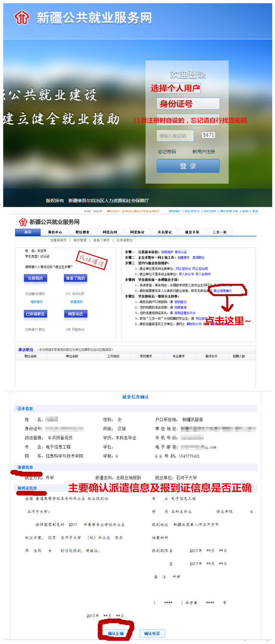Click the 登录 button
275x644 pixels.
pyautogui.click(x=188, y=166)
